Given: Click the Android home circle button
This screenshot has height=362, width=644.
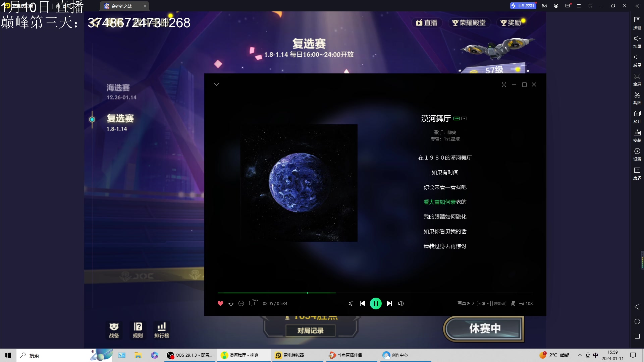Looking at the screenshot, I should [x=637, y=321].
